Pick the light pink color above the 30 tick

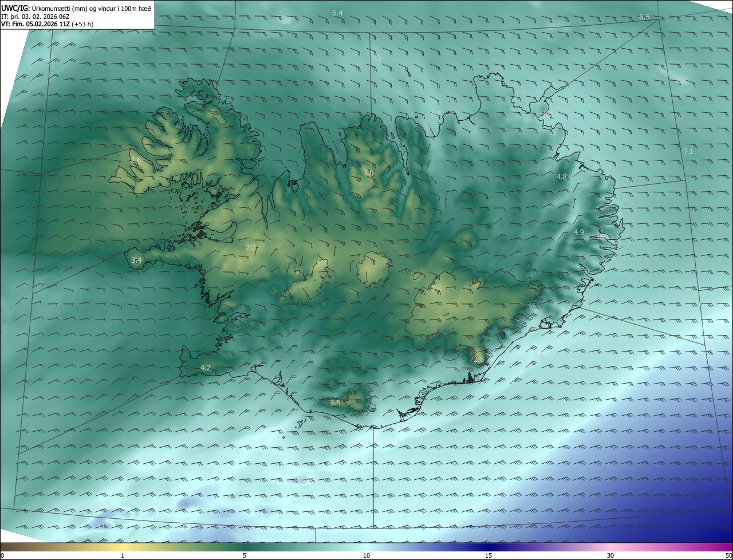[x=610, y=547]
